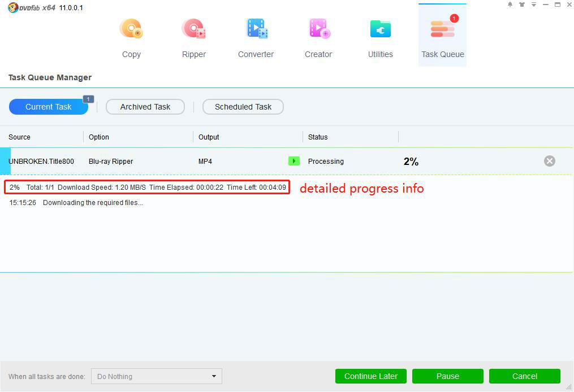Screen dimensions: 574x392
Task: Switch to Current Task tab
Action: tap(48, 107)
